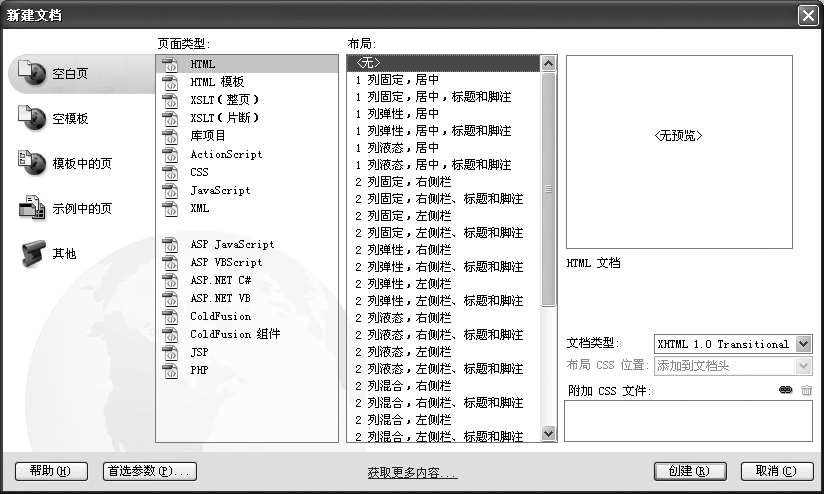Select the PHP page type icon
This screenshot has width=824, height=494.
(x=169, y=370)
